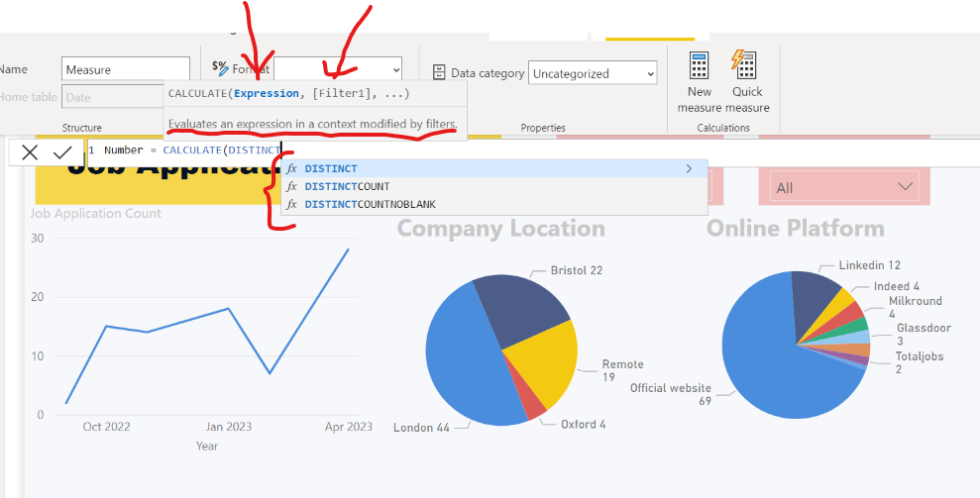Select DISTINCT from the autocomplete list

tap(332, 169)
